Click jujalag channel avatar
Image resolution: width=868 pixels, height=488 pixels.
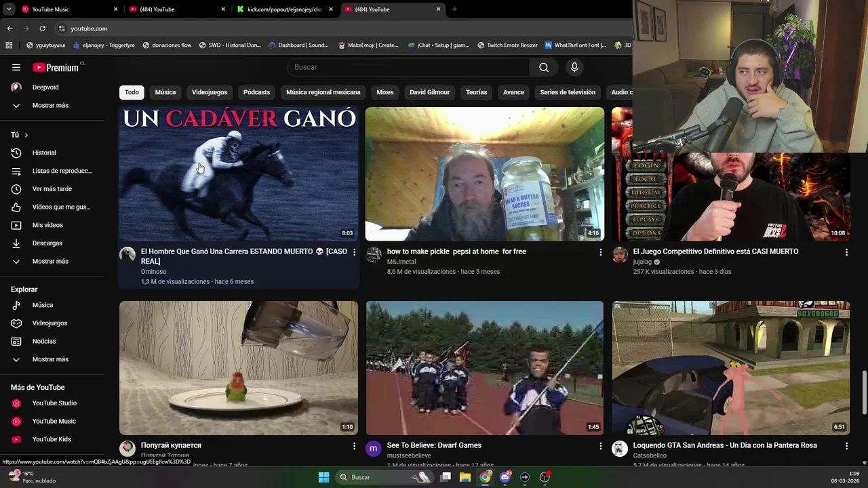[x=620, y=255]
